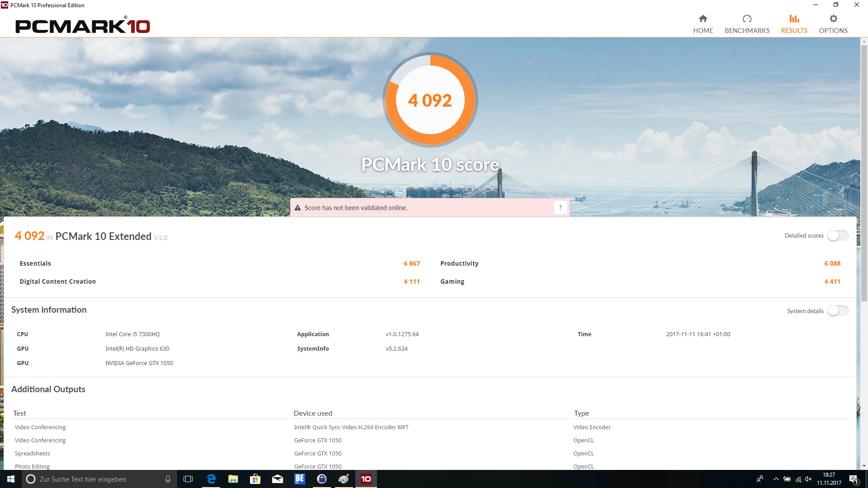
Task: Open Options gear settings
Action: [833, 19]
